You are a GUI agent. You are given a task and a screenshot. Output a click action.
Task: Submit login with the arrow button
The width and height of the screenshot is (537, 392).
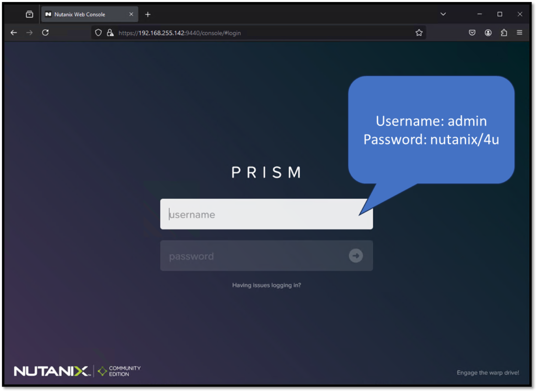pyautogui.click(x=356, y=256)
